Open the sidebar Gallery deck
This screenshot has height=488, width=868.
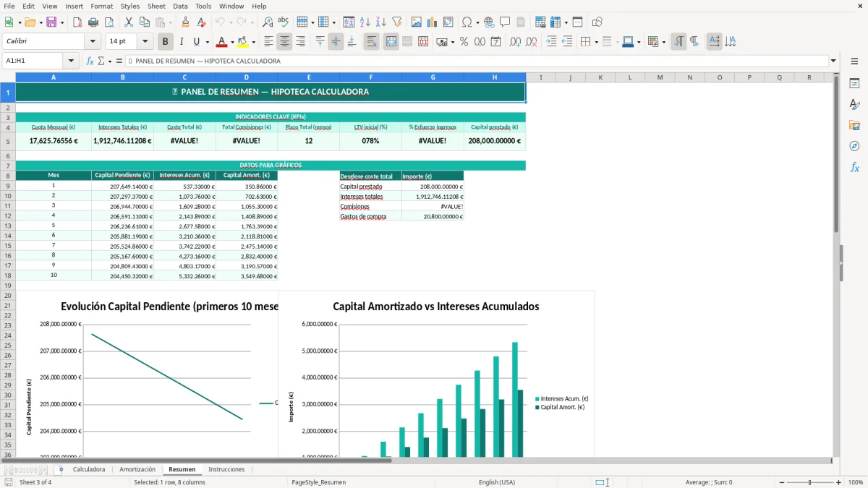(x=854, y=126)
